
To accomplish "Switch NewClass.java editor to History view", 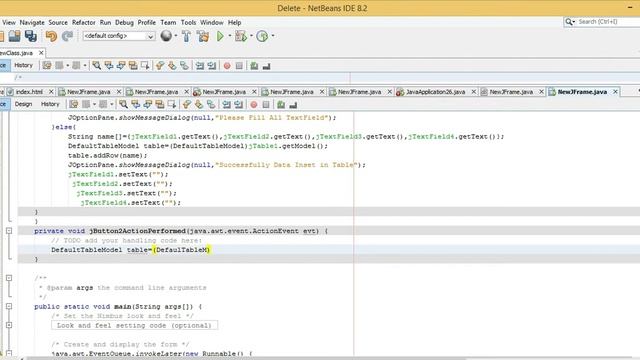I will click(23, 65).
